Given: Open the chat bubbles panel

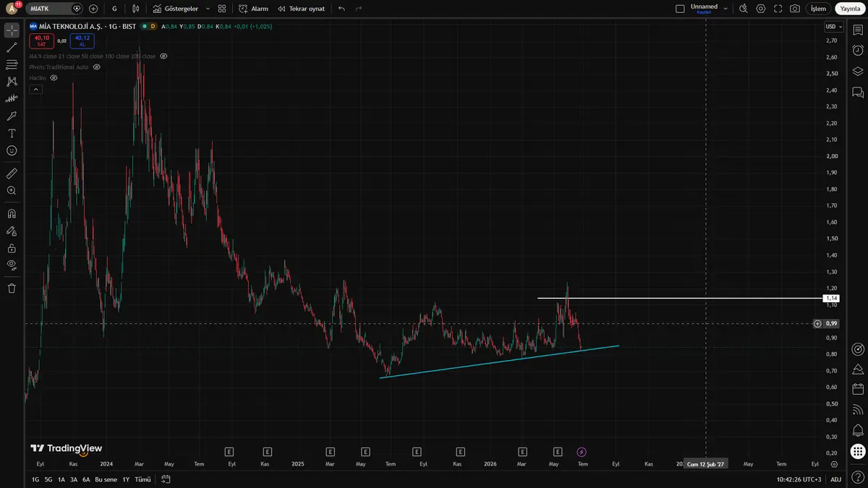Looking at the screenshot, I should coord(858,93).
